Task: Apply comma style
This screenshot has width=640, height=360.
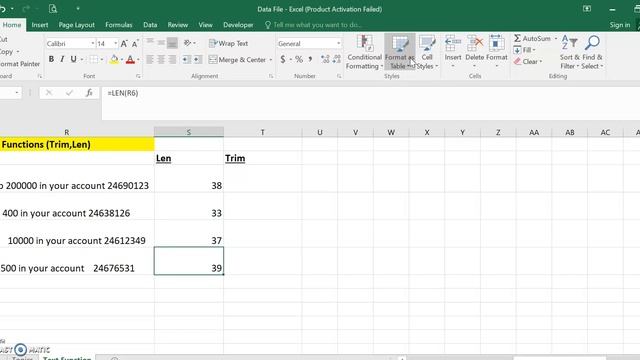Action: pos(311,60)
